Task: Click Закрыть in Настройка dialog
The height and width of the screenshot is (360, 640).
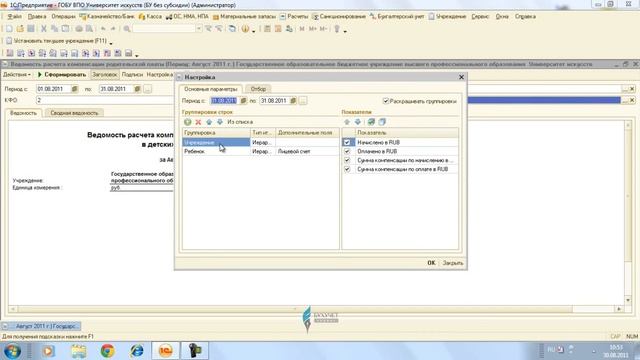Action: tap(453, 263)
